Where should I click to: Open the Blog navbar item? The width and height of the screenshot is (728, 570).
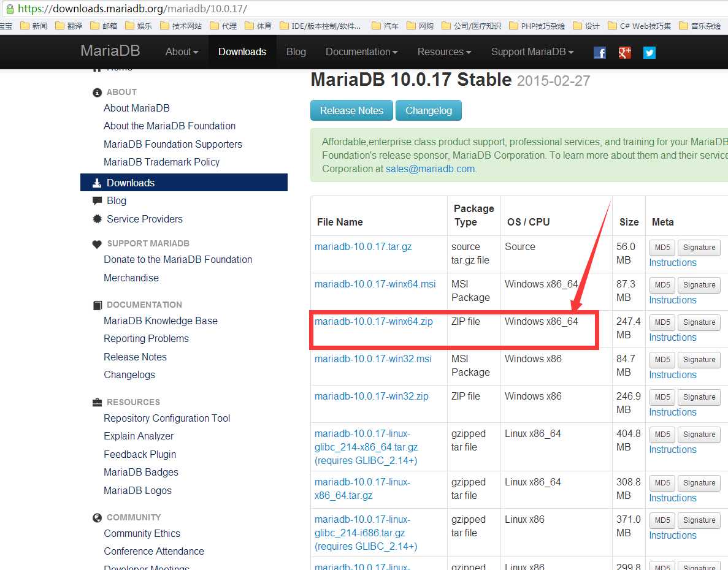click(x=296, y=52)
